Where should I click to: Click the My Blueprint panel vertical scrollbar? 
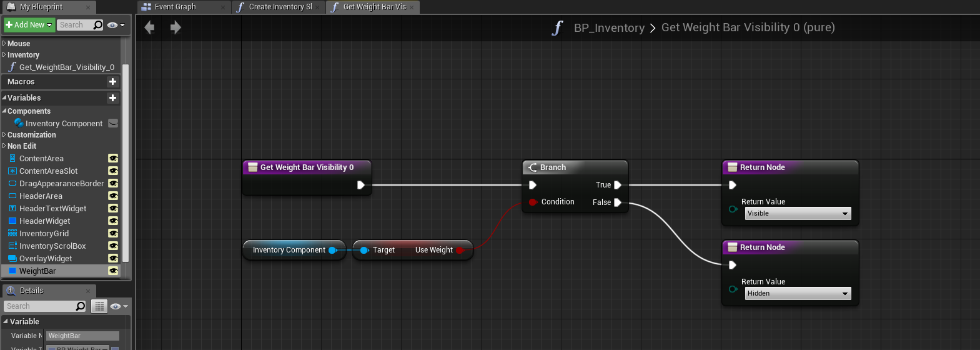126,162
